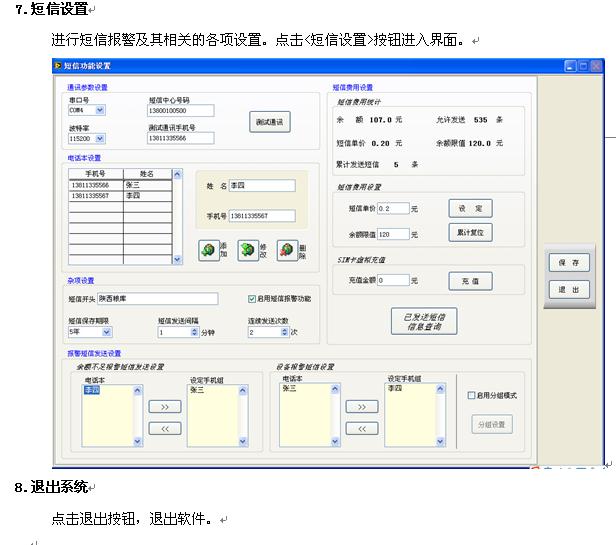Enable 启用分组模式 checkbox

click(x=472, y=396)
